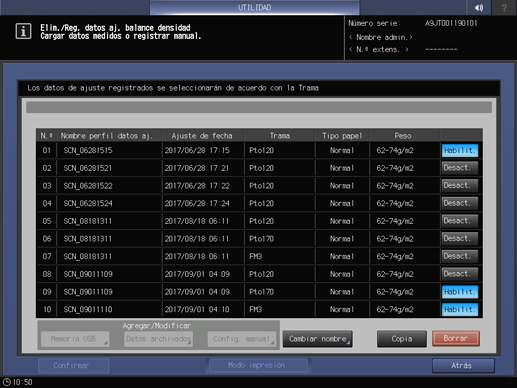Click Pto170 trama in row 09
Viewport: 517px width, 388px height.
pos(262,292)
